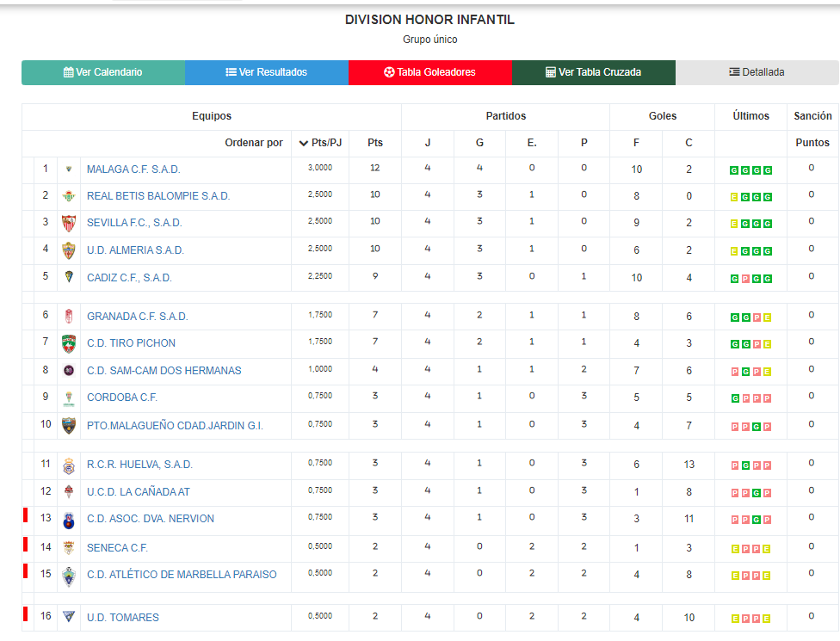Click the C.D. Tiro Pichon crest
Viewport: 840px width, 641px height.
pyautogui.click(x=69, y=343)
